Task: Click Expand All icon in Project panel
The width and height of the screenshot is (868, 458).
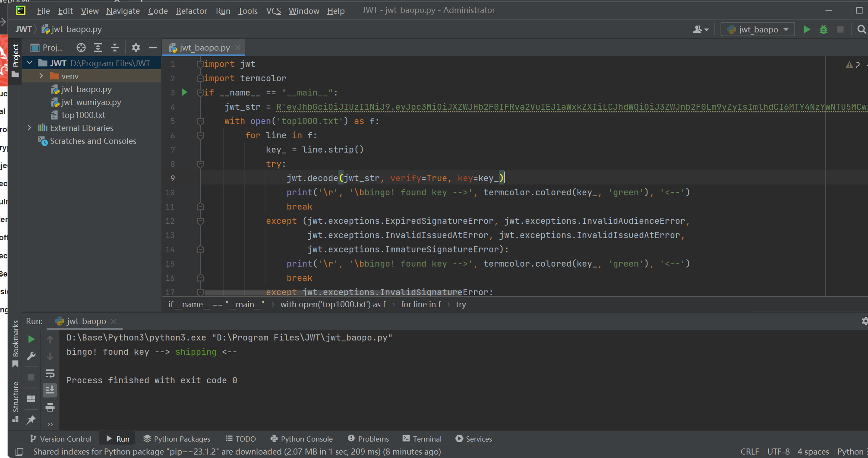Action: 98,48
